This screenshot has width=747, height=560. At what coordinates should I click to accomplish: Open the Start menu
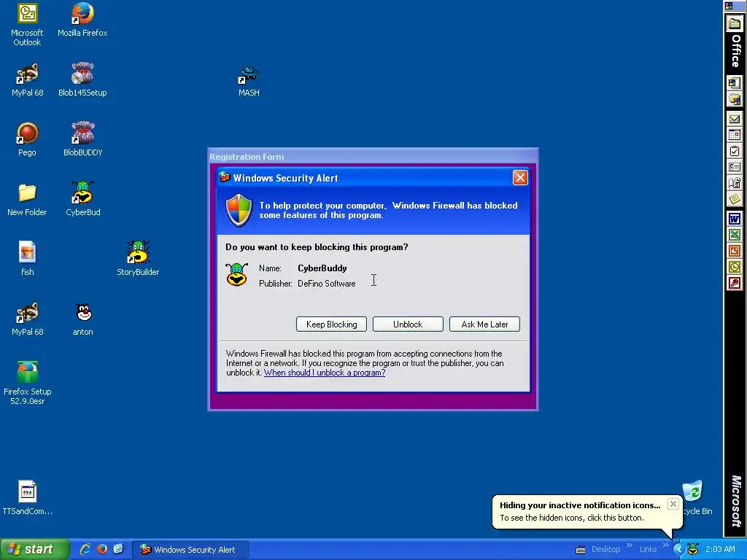click(35, 549)
